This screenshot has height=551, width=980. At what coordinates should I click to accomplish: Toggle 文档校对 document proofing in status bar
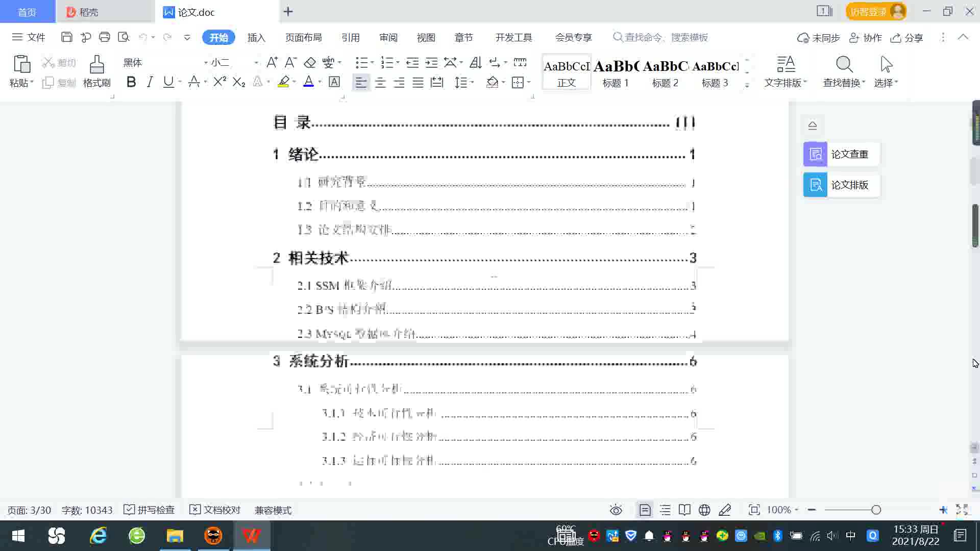pyautogui.click(x=215, y=510)
